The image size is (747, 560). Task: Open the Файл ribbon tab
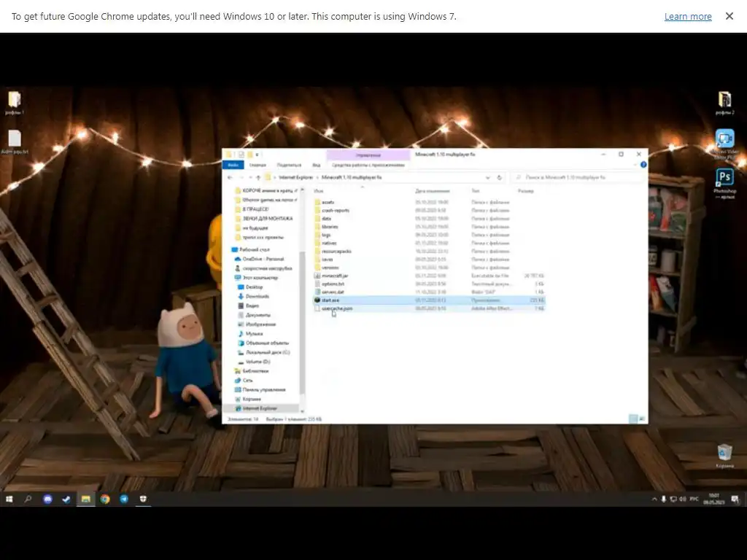pos(233,165)
